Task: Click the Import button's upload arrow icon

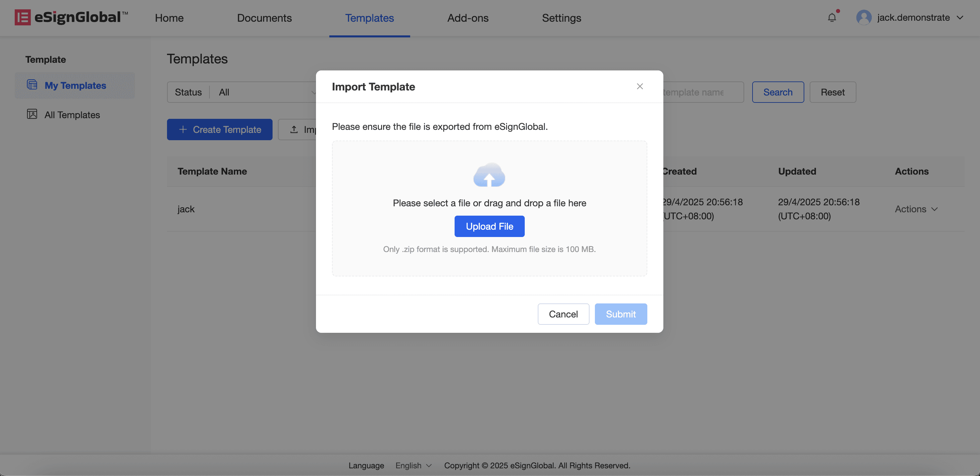Action: 294,129
